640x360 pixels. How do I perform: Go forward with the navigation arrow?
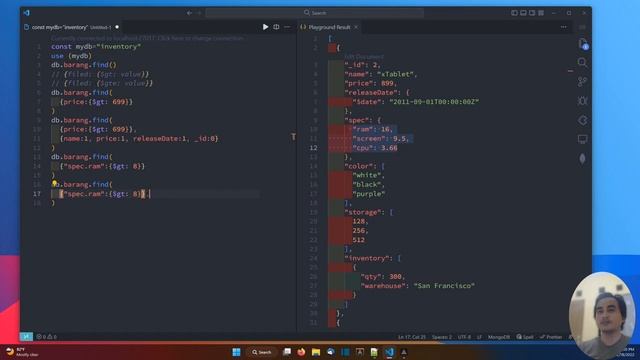point(199,13)
